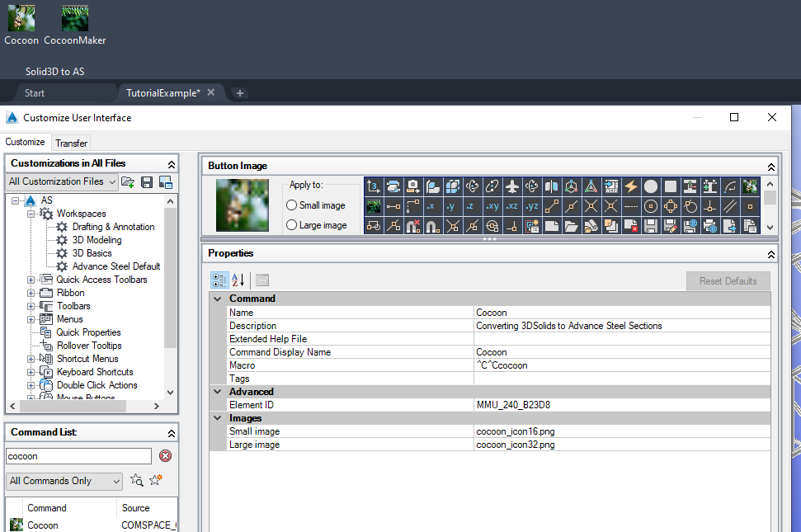Switch properties to Categorized view

(219, 280)
